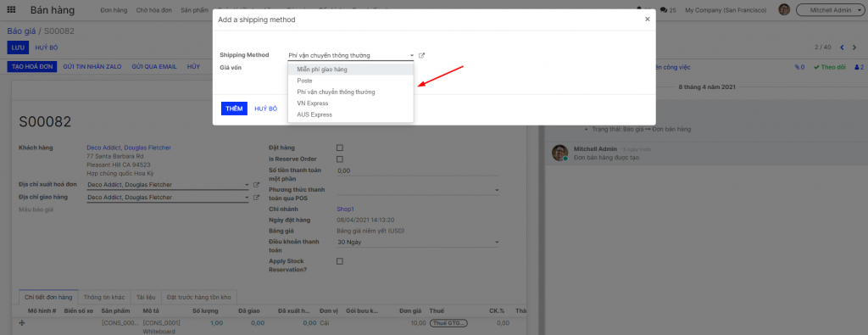Click the LƯU save button
The width and height of the screenshot is (868, 335).
[18, 47]
